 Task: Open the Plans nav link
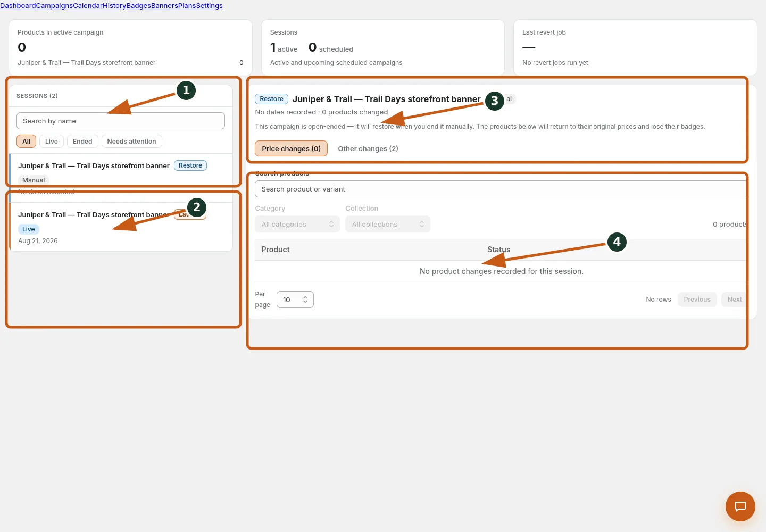(x=187, y=6)
